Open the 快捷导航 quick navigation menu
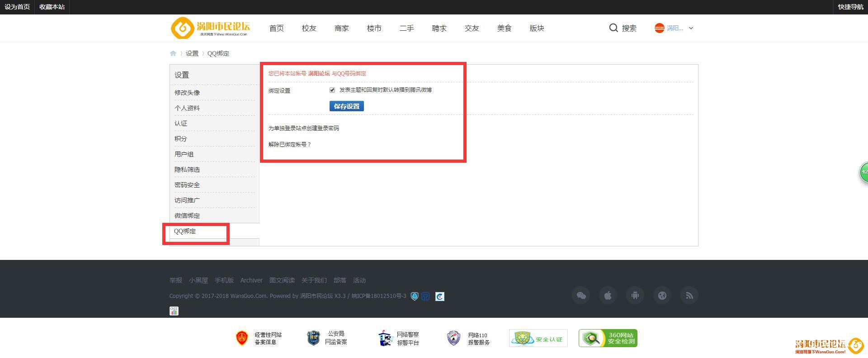This screenshot has width=868, height=358. 850,7
